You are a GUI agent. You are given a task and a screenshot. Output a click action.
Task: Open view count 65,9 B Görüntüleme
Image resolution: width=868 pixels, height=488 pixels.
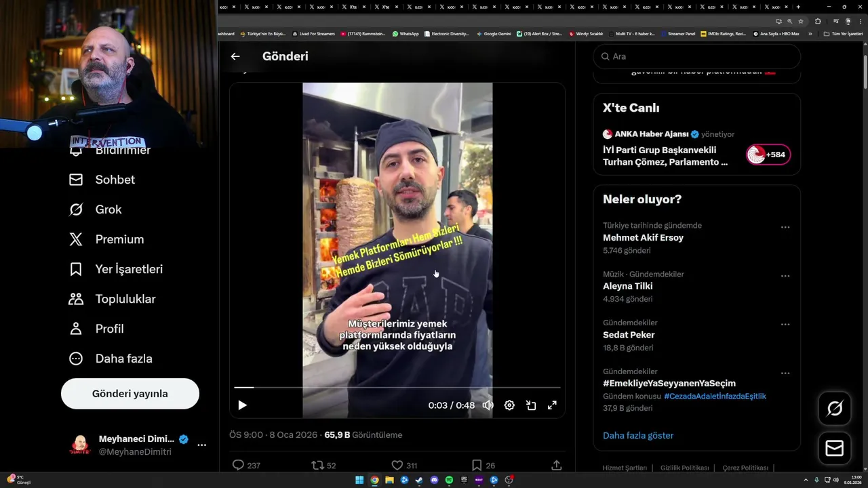(x=363, y=435)
